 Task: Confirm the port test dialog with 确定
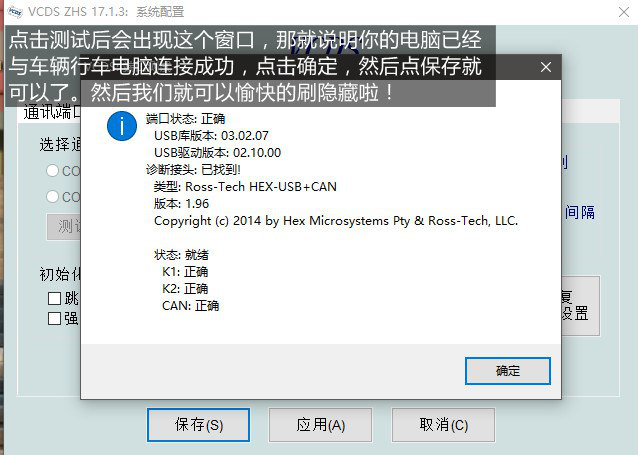(x=508, y=371)
